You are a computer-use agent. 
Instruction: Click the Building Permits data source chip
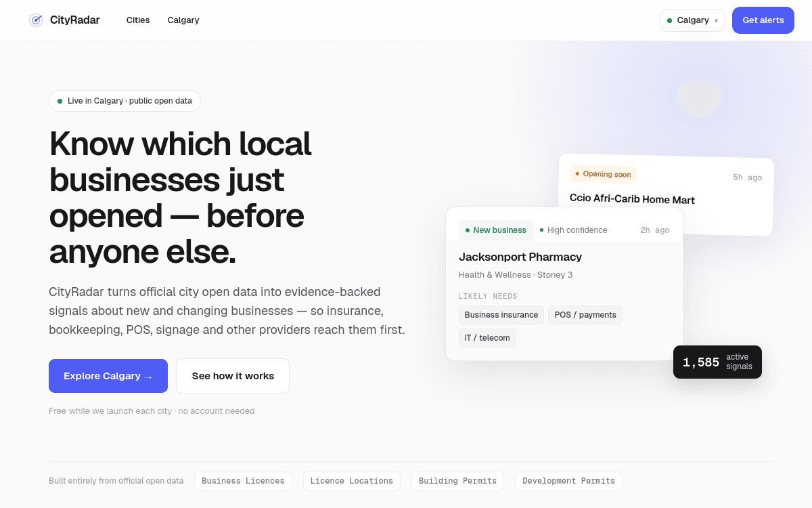[457, 481]
